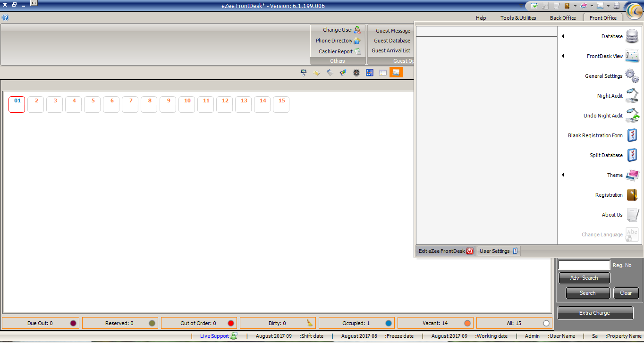644x343 pixels.
Task: Click the presentation screen toolbar icon
Action: 304,72
